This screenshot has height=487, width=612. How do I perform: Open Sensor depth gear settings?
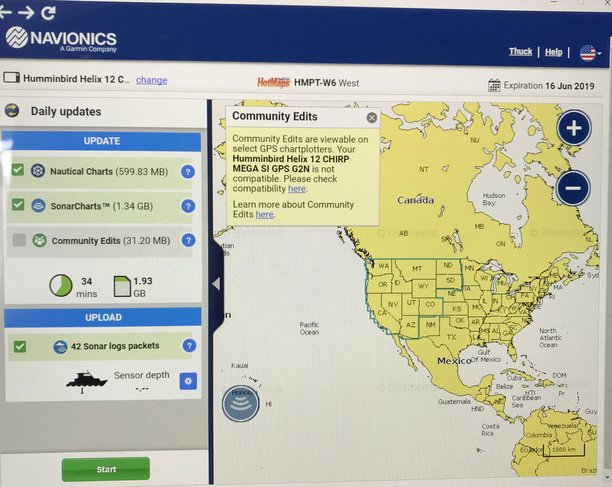pos(188,381)
